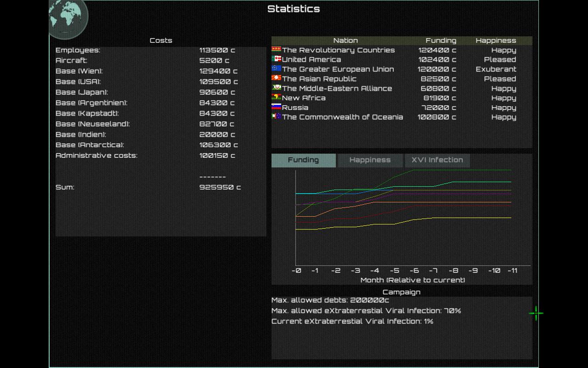Image resolution: width=588 pixels, height=368 pixels.
Task: Click the Base (USA) cost label
Action: click(78, 82)
